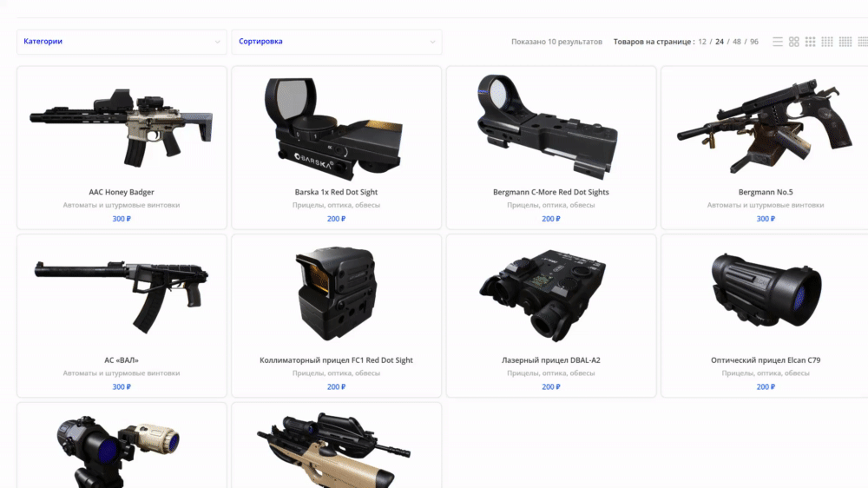The image size is (868, 488).
Task: Click the Bergmann No.5 pistol thumbnail
Action: (766, 126)
